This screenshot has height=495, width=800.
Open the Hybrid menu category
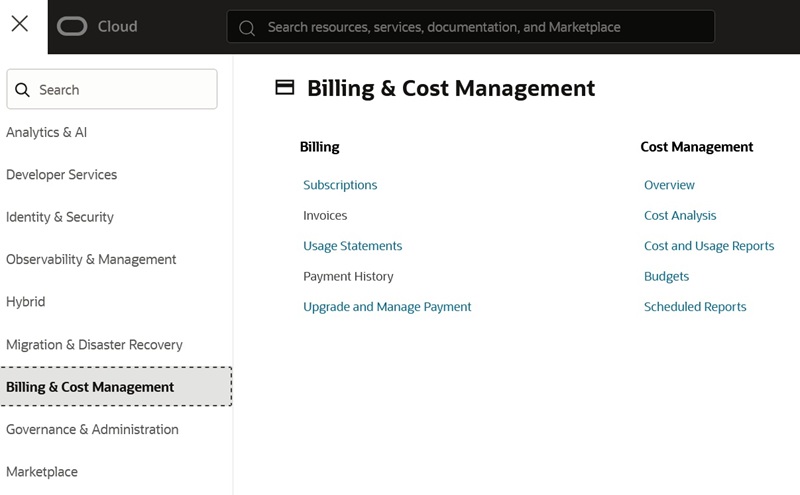click(26, 302)
